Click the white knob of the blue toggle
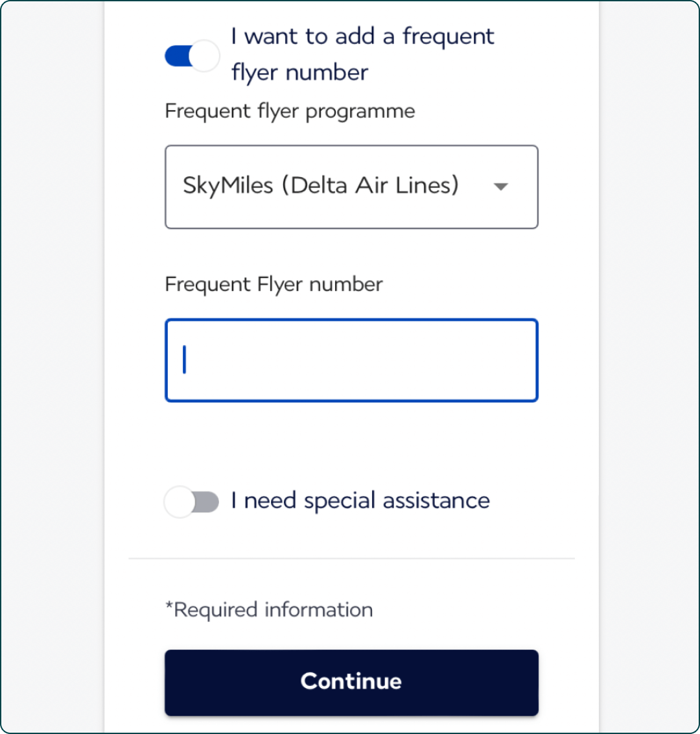700x734 pixels. (204, 56)
